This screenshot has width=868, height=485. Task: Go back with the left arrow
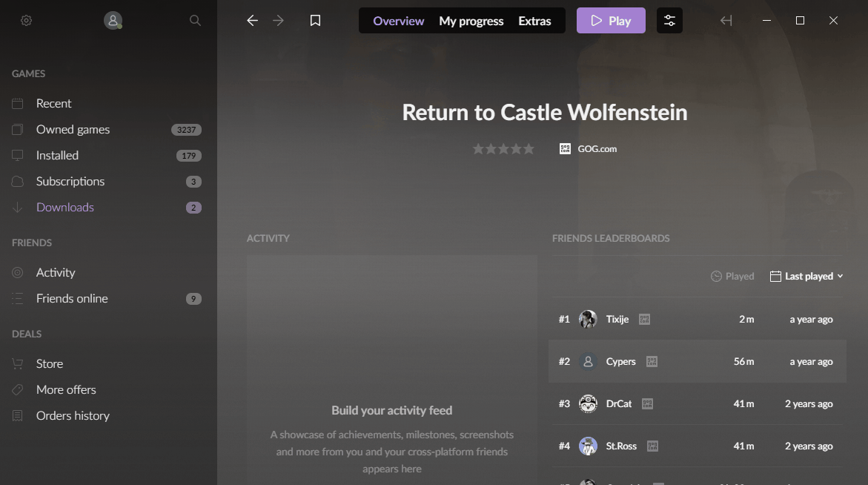pyautogui.click(x=253, y=21)
